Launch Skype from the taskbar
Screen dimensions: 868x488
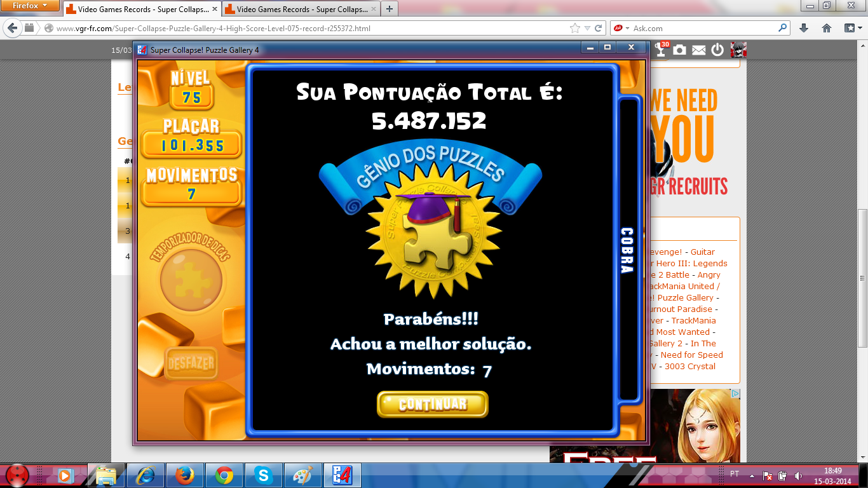click(262, 475)
